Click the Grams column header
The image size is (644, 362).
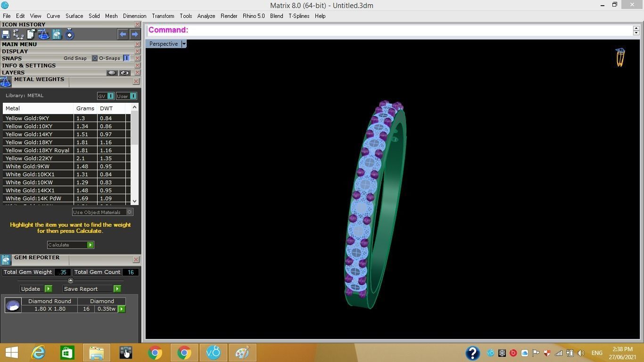(x=85, y=108)
